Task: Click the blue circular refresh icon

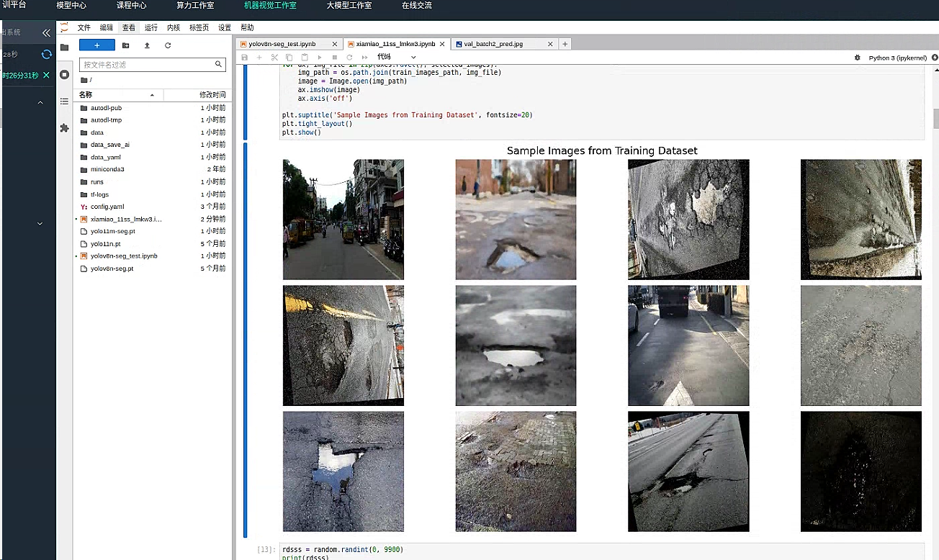Action: point(47,54)
